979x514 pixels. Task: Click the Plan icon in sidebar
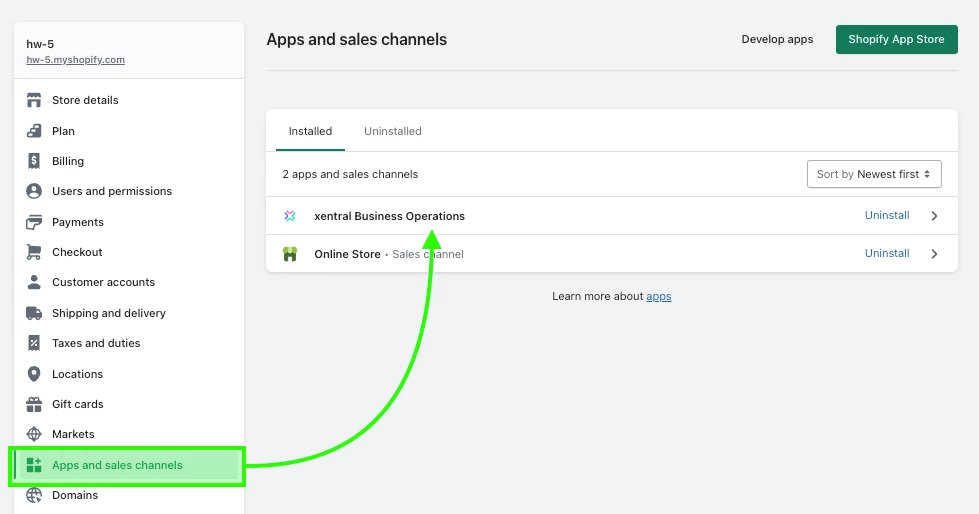34,131
